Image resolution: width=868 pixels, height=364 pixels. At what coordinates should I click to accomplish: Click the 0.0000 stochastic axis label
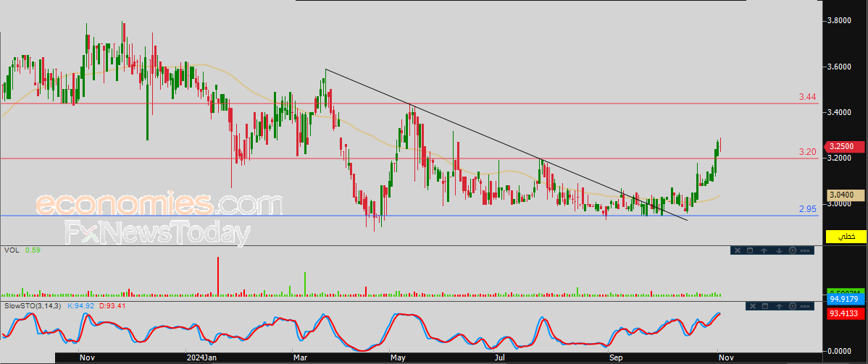[x=838, y=351]
